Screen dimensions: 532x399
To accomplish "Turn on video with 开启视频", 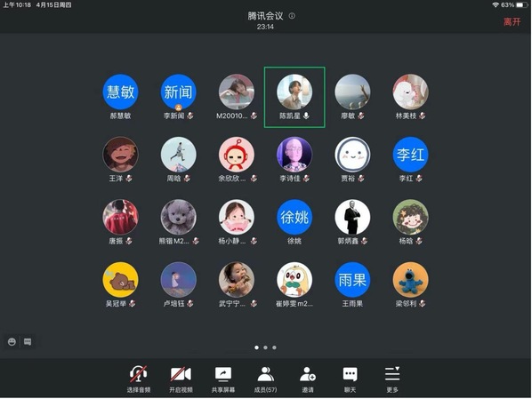I will click(x=181, y=379).
